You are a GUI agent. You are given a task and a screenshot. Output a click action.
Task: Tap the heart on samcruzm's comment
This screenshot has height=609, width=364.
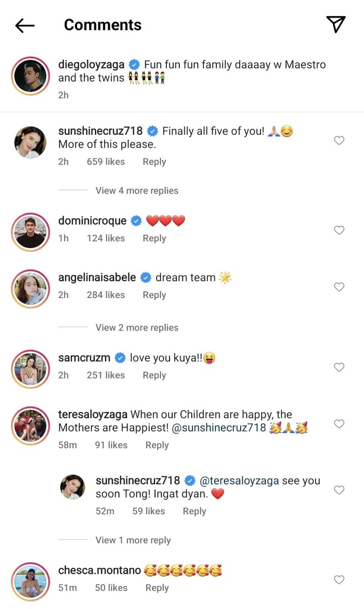[x=339, y=367]
